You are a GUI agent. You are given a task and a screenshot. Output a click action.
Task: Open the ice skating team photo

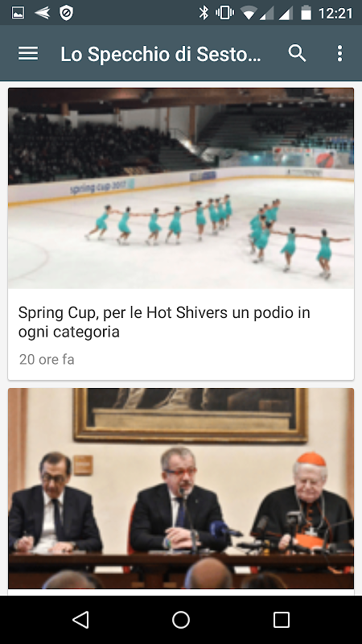[x=181, y=188]
